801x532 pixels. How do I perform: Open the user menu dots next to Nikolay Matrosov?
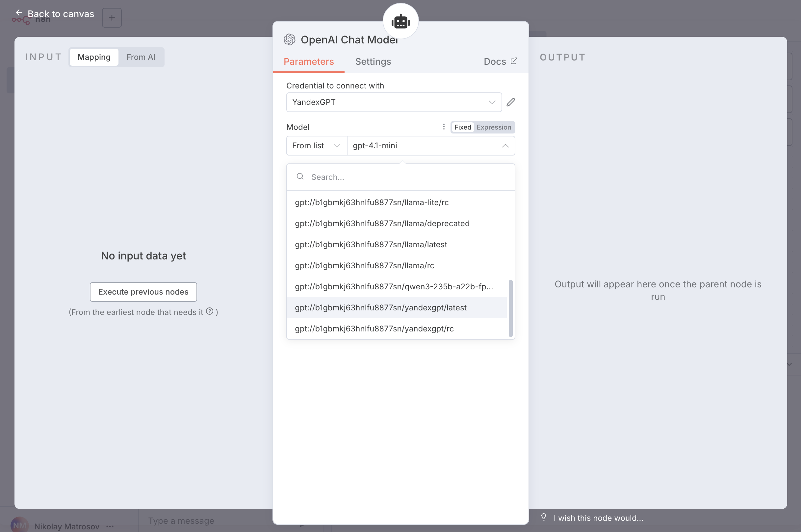(110, 526)
